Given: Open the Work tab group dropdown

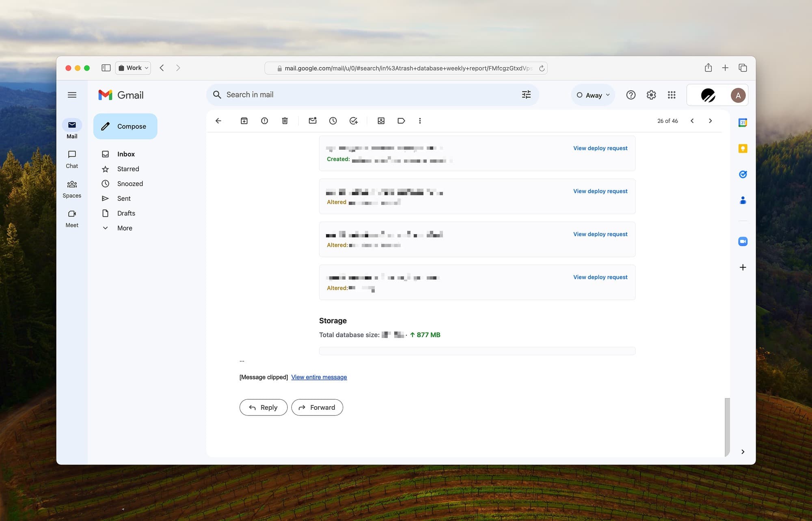Looking at the screenshot, I should click(133, 68).
